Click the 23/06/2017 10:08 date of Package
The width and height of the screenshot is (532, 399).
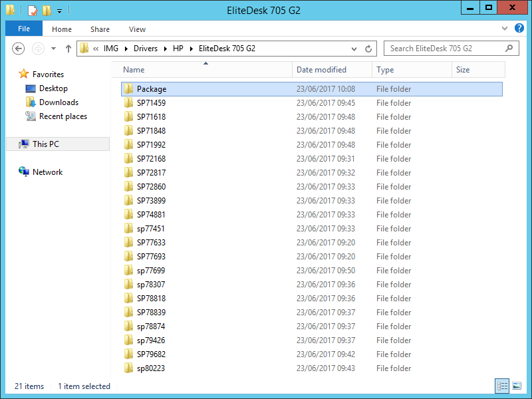(326, 89)
